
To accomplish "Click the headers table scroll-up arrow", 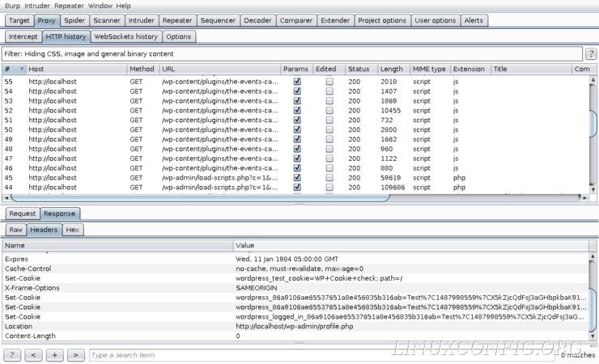I will point(593,256).
